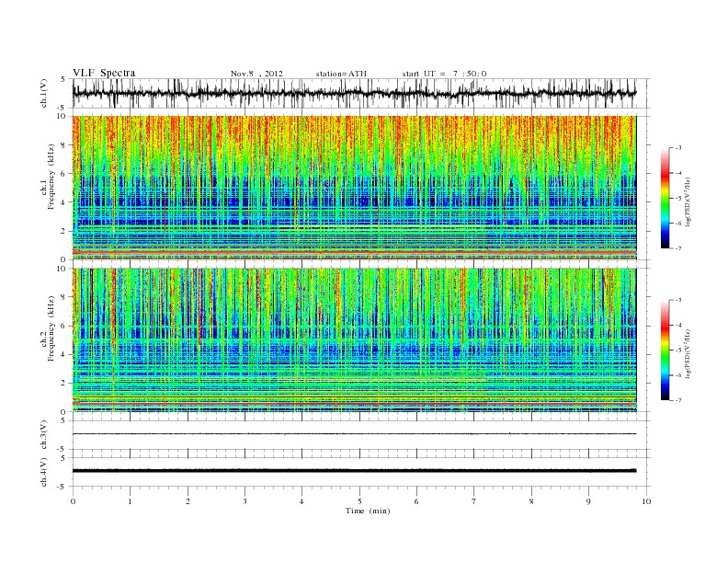Click the "ch.1(V)" waveform axis label
This screenshot has height=563, width=728.
click(44, 93)
